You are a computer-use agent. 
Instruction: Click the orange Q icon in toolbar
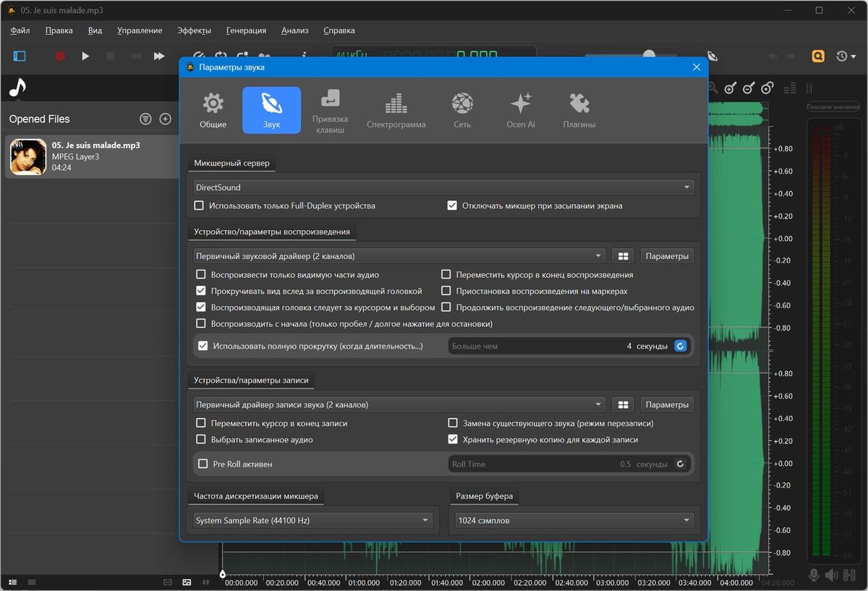pyautogui.click(x=818, y=56)
